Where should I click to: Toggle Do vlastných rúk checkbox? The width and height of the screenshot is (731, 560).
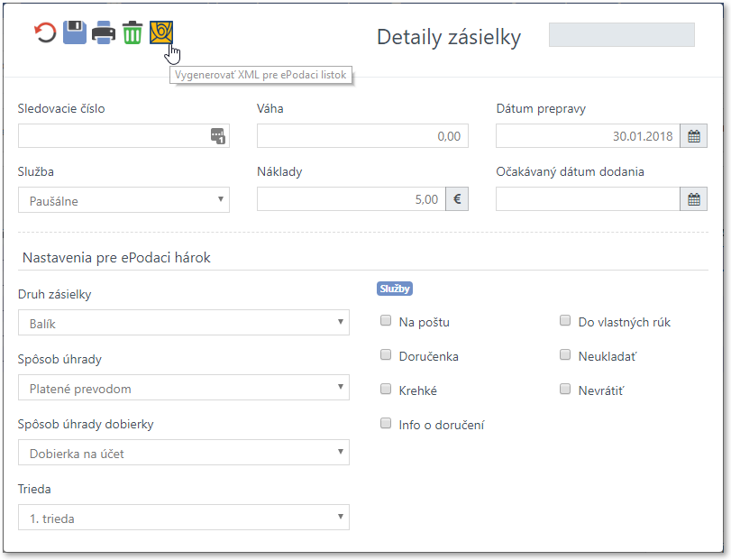pos(565,320)
